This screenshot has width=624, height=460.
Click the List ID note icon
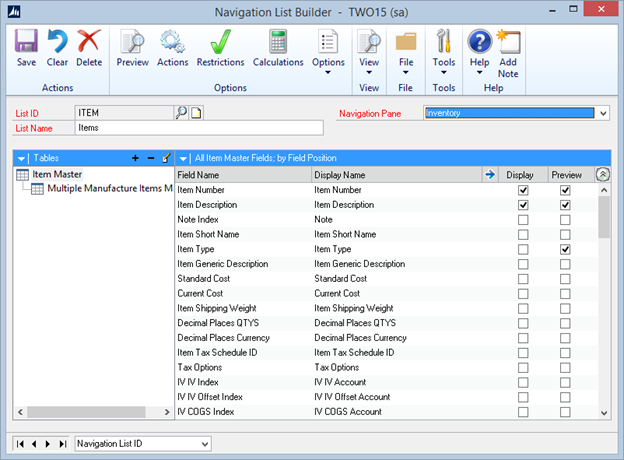(x=196, y=113)
